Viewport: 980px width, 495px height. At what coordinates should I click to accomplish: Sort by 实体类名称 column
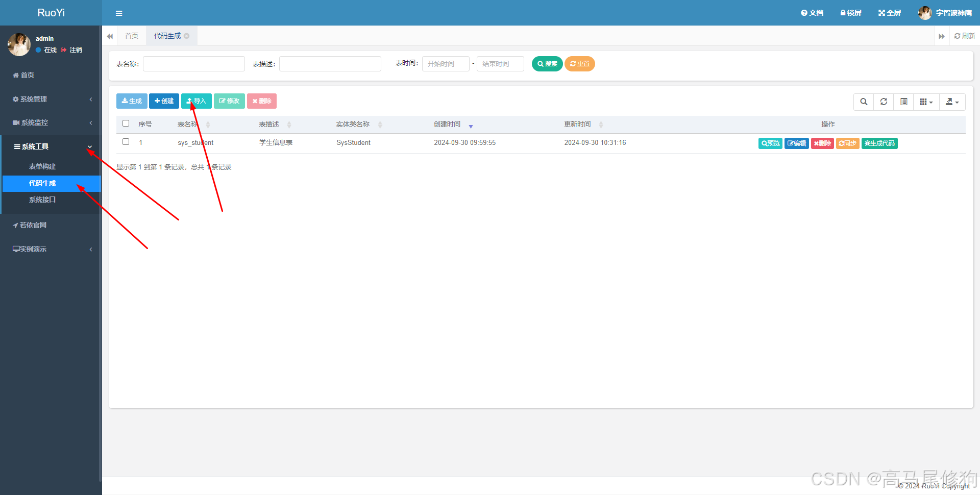359,125
